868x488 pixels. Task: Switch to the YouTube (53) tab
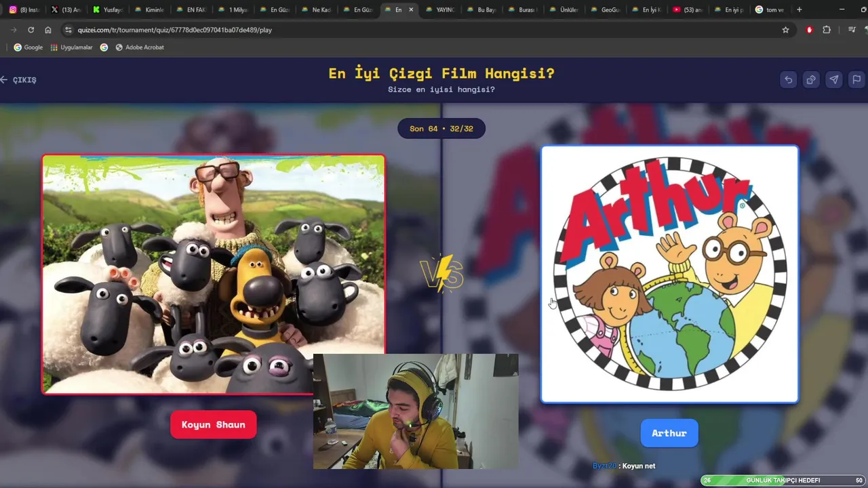tap(688, 9)
